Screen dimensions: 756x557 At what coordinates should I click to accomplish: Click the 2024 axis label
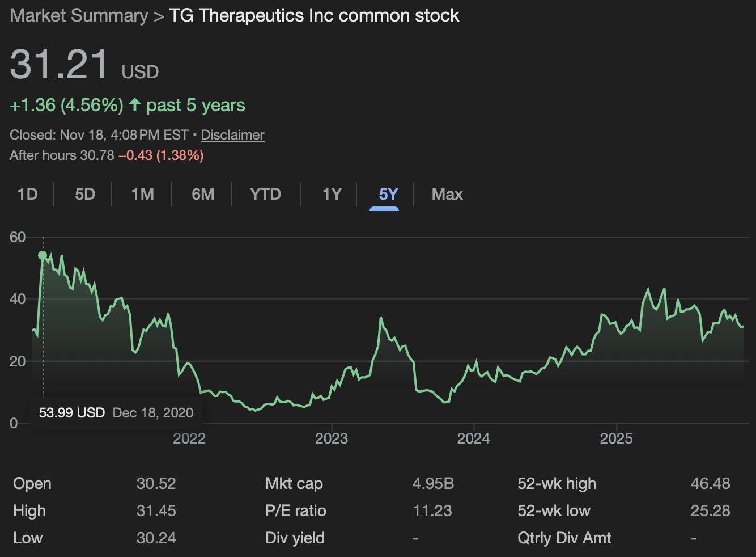click(473, 438)
